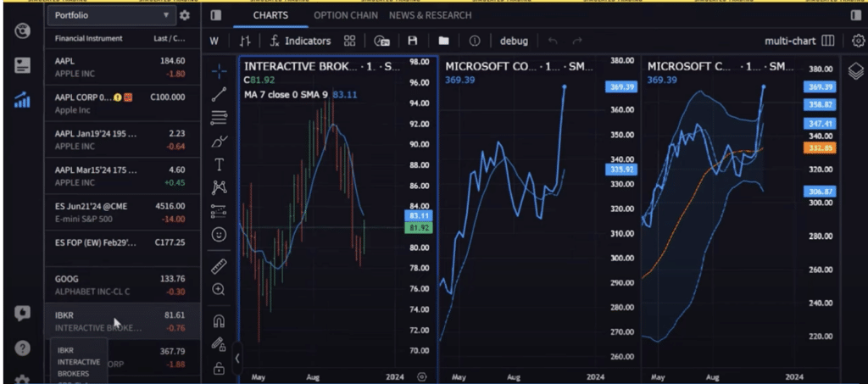
Task: Click the Financial Instrument column header
Action: tap(88, 39)
